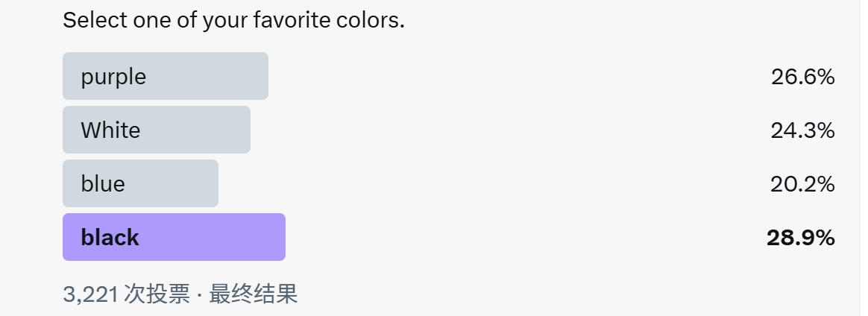The image size is (868, 316).
Task: Click the poll question text
Action: pyautogui.click(x=233, y=20)
